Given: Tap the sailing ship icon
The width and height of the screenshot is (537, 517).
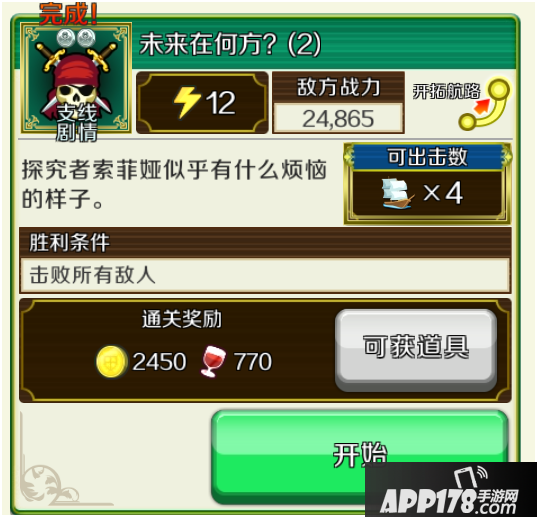Looking at the screenshot, I should 397,193.
